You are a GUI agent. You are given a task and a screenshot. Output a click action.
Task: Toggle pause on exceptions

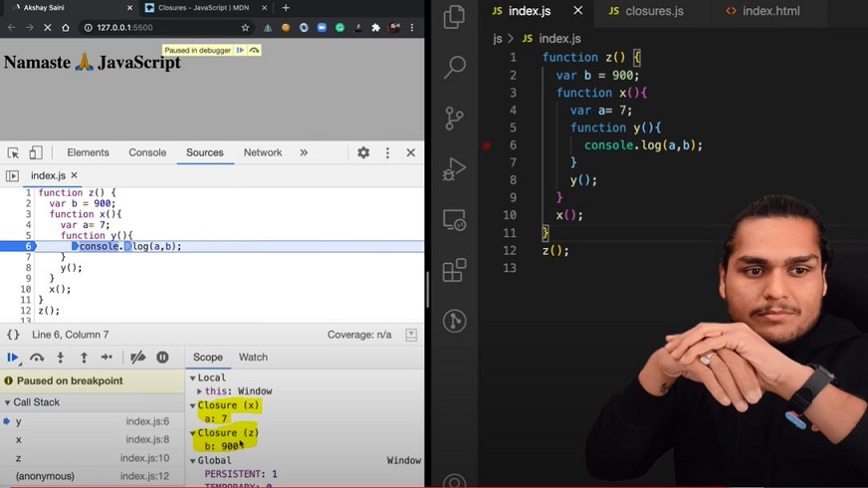[x=162, y=358]
